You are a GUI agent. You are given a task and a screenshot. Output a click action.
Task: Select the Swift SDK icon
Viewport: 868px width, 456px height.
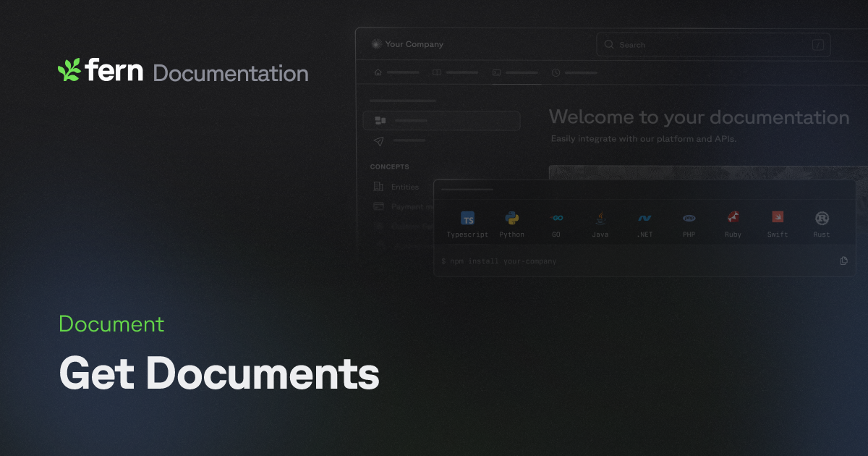[x=778, y=217]
